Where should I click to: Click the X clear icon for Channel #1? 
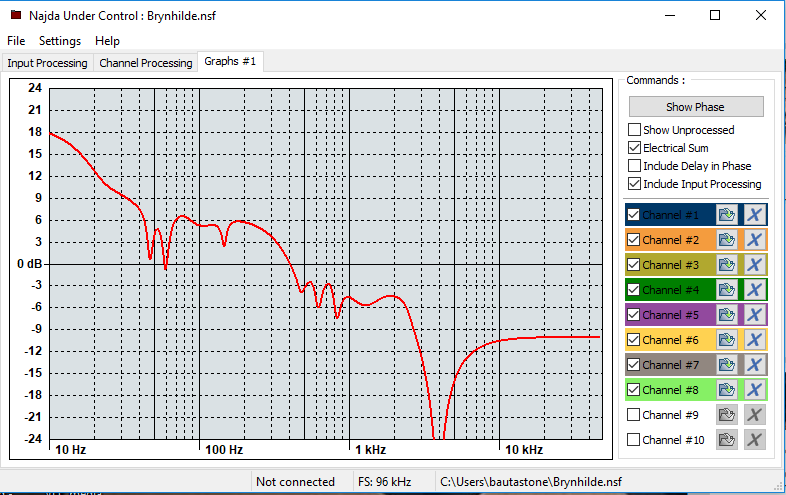[755, 215]
